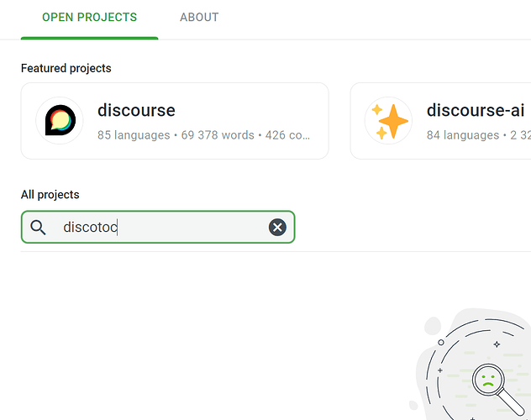
Task: Open the About tab
Action: 199,18
